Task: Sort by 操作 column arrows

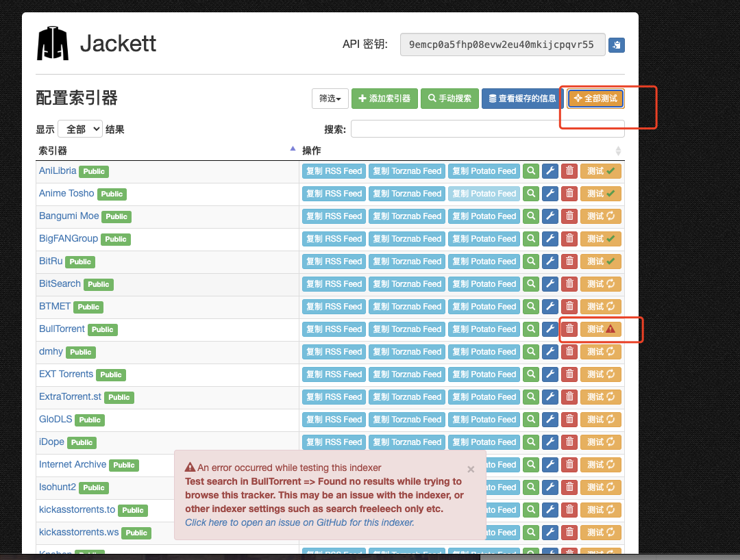Action: click(618, 151)
